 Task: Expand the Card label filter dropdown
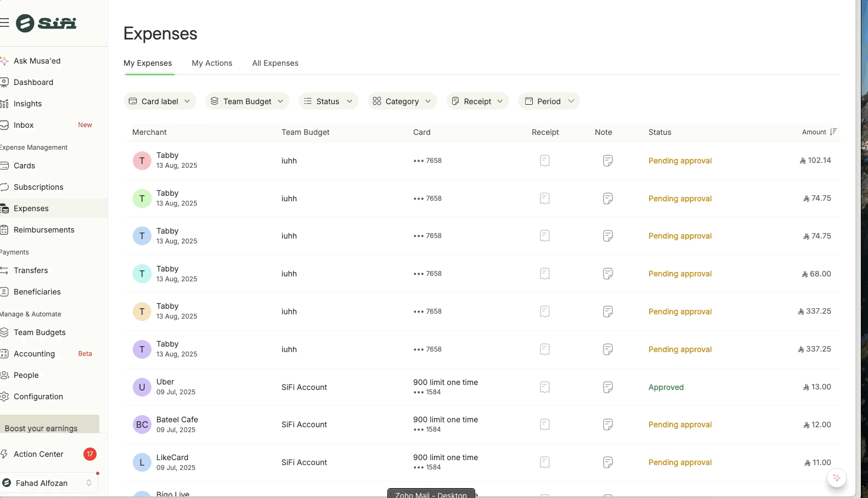tap(160, 101)
